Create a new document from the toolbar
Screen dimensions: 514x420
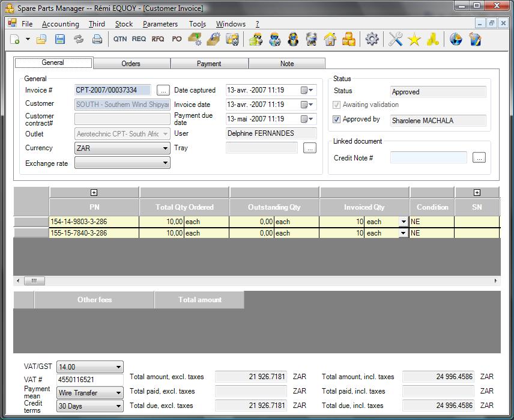pos(15,40)
